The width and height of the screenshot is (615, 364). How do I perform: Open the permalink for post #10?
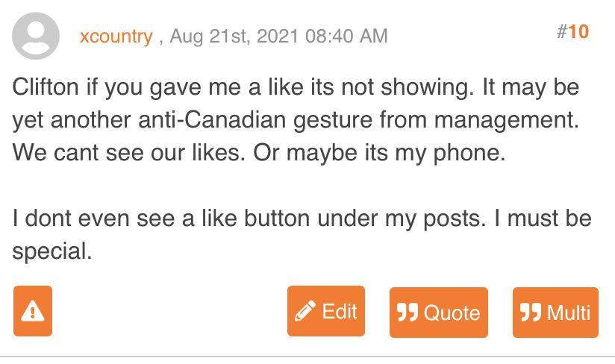[x=572, y=32]
